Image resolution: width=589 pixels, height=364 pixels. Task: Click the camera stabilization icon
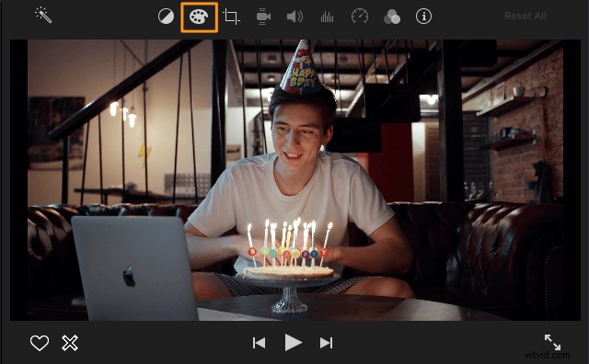pyautogui.click(x=263, y=17)
